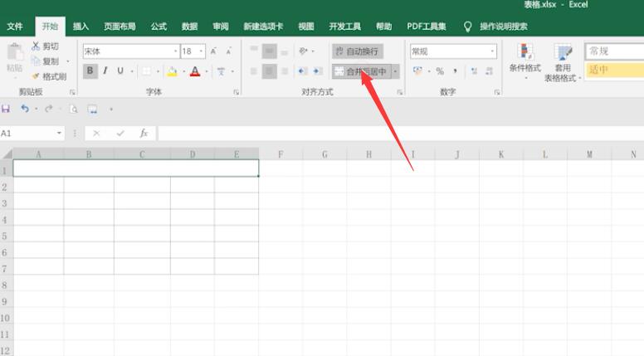Expand the Merge & Center dropdown arrow
This screenshot has height=356, width=644.
click(x=396, y=71)
